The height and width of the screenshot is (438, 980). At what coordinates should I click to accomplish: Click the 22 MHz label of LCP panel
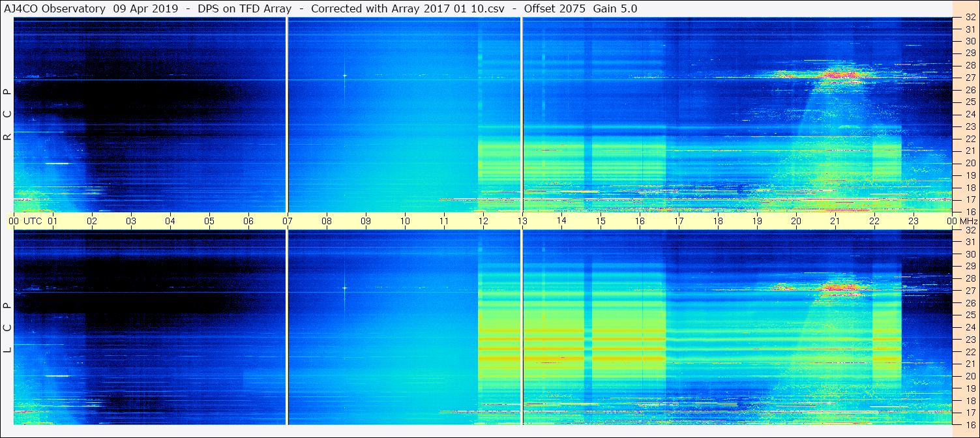pyautogui.click(x=970, y=352)
